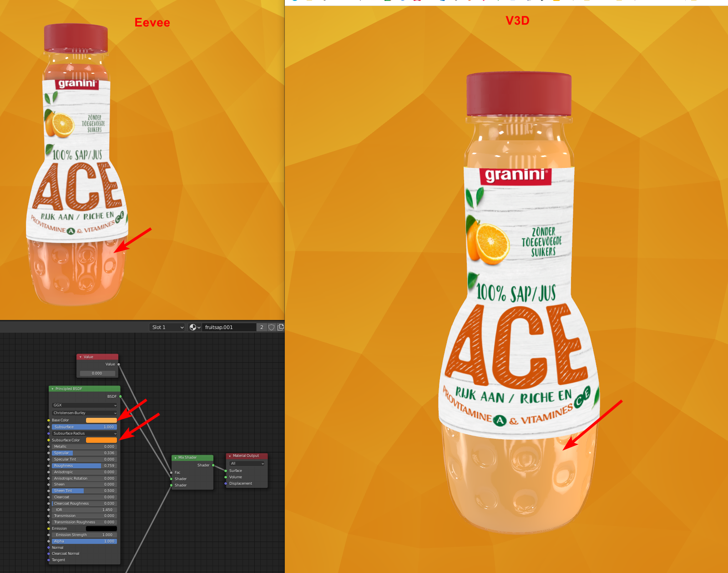Click the Value node 0.000 number field
Screen dimensions: 728x573
pyautogui.click(x=97, y=373)
